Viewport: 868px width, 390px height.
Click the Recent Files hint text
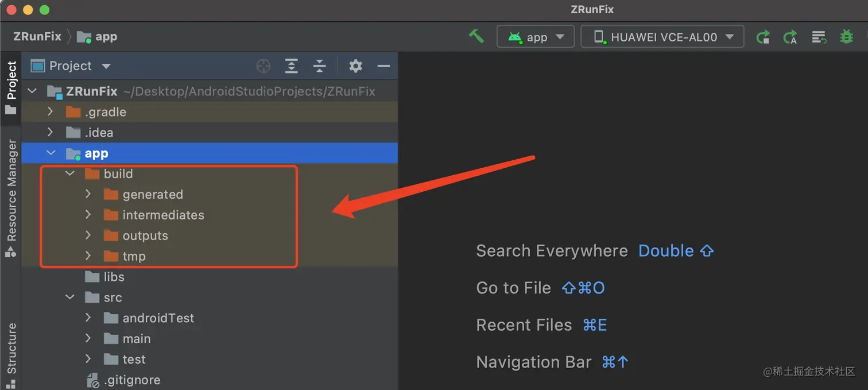tap(524, 325)
